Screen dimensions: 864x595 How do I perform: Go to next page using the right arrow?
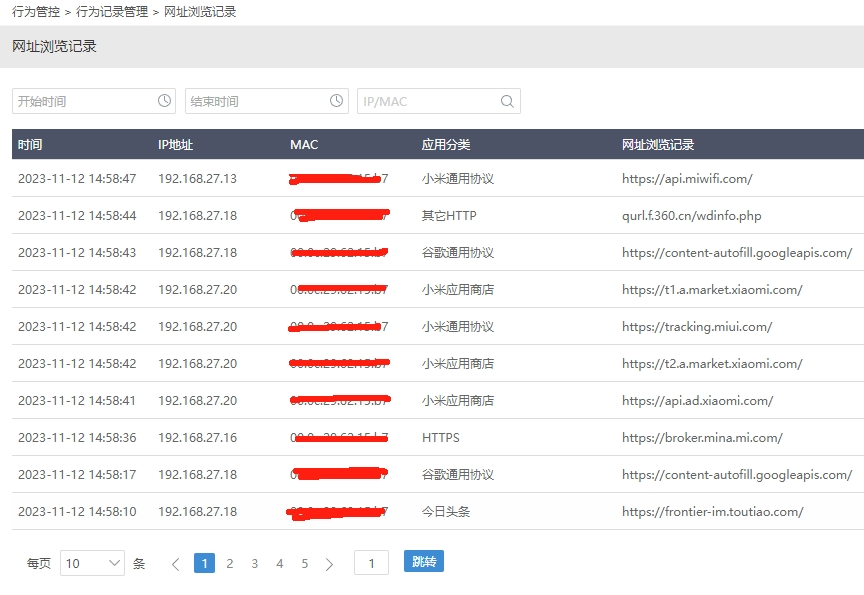click(330, 563)
